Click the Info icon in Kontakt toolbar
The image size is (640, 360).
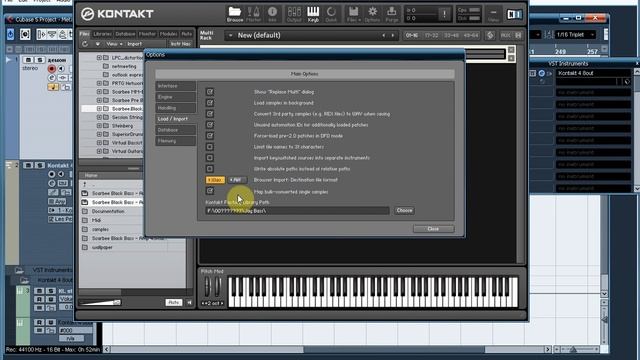272,14
